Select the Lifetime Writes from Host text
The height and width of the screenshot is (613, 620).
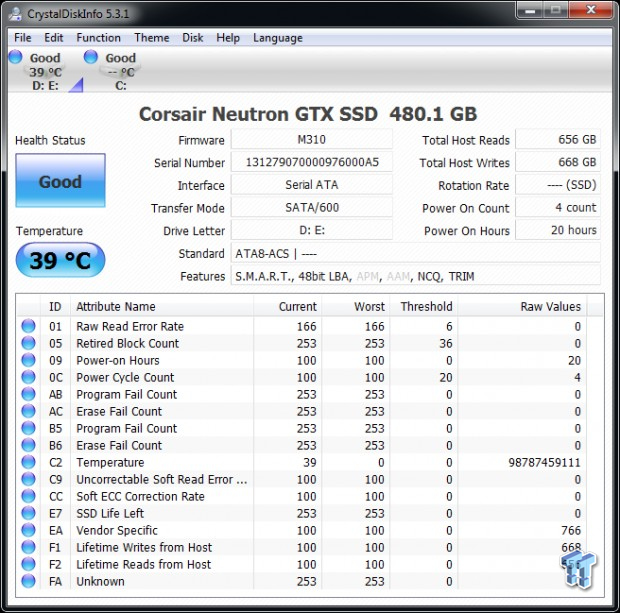(x=144, y=547)
